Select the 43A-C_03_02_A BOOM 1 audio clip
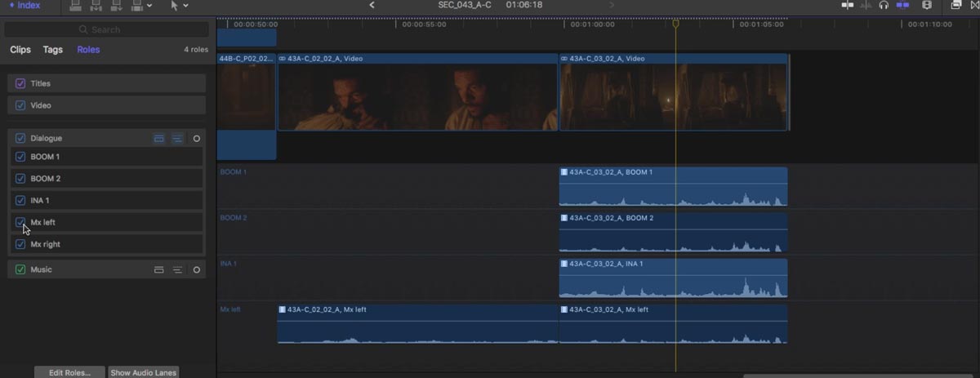The width and height of the screenshot is (980, 378). [x=674, y=187]
